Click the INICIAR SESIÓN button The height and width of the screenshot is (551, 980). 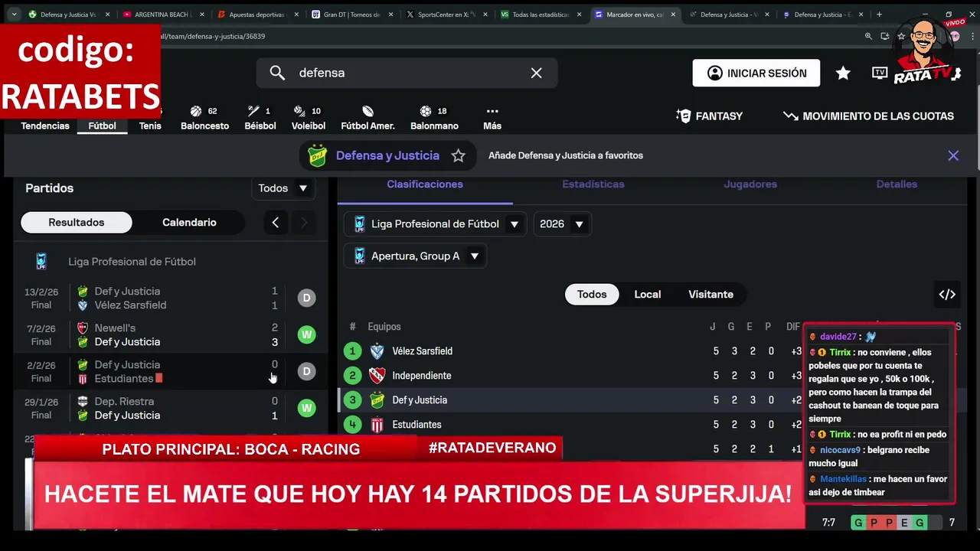coord(756,73)
